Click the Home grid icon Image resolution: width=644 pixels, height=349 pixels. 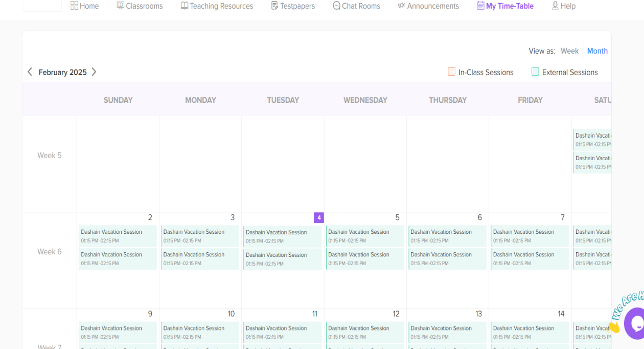coord(75,6)
